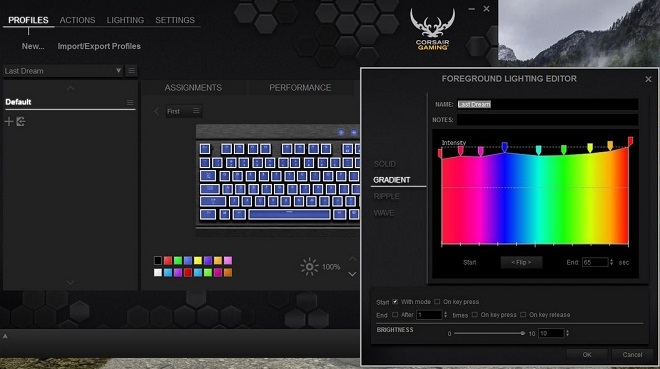Select the blue gradient color marker
Viewport: 660px width, 369px height.
pyautogui.click(x=504, y=147)
